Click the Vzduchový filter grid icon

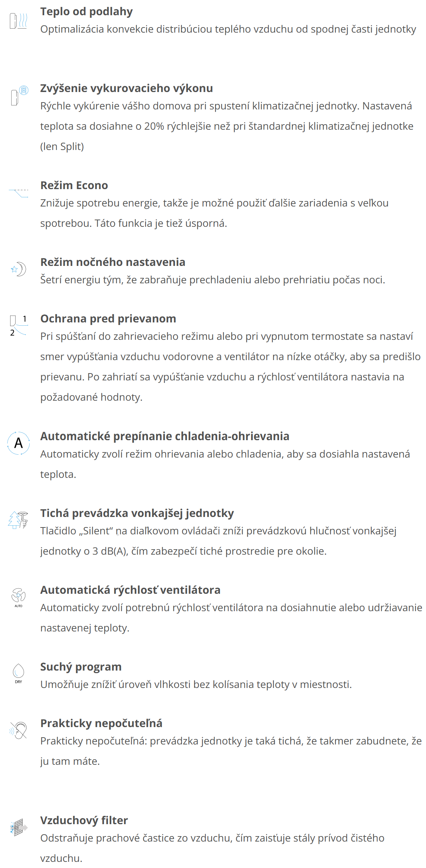19,827
